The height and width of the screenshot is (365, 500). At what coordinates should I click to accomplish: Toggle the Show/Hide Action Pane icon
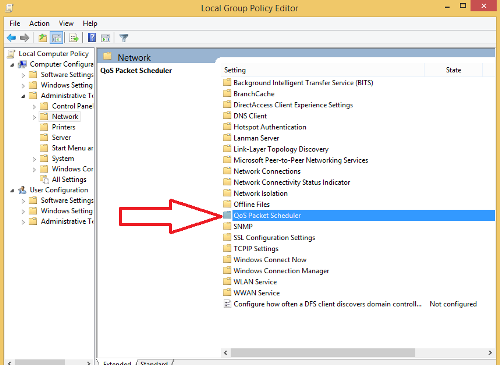tap(106, 38)
